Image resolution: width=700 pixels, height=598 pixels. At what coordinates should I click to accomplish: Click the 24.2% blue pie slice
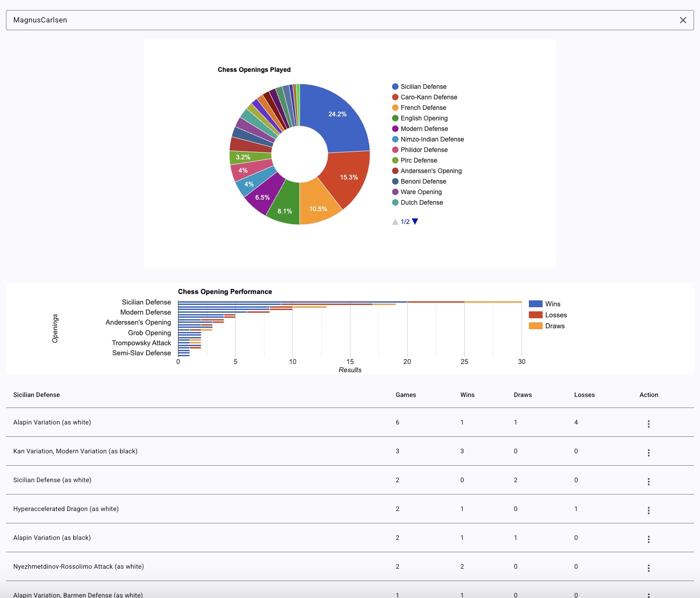click(339, 117)
